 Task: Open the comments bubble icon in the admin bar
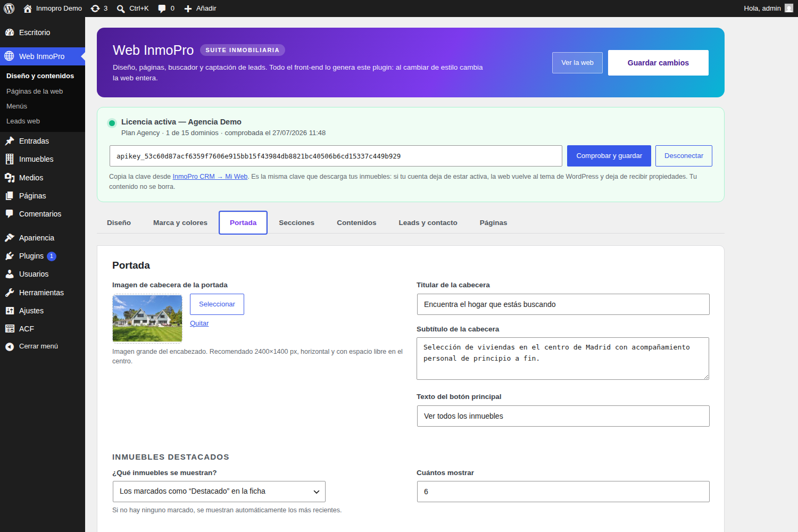click(162, 9)
